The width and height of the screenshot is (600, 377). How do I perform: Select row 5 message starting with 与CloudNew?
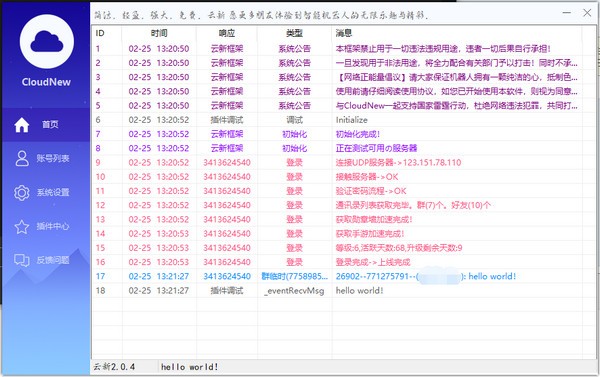point(457,106)
